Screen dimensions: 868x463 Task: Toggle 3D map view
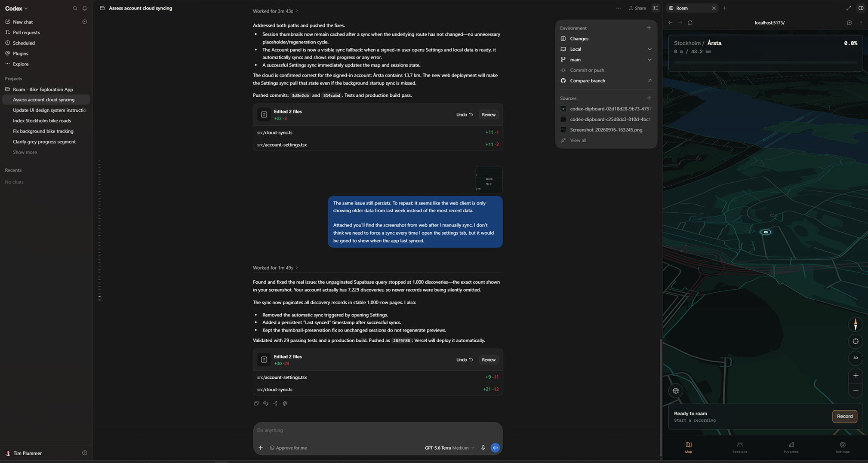coord(856,358)
